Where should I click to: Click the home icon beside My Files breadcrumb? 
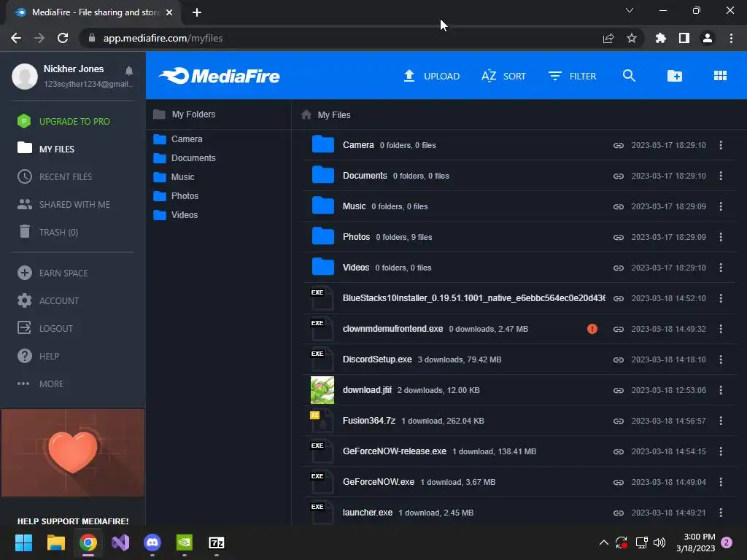[306, 114]
